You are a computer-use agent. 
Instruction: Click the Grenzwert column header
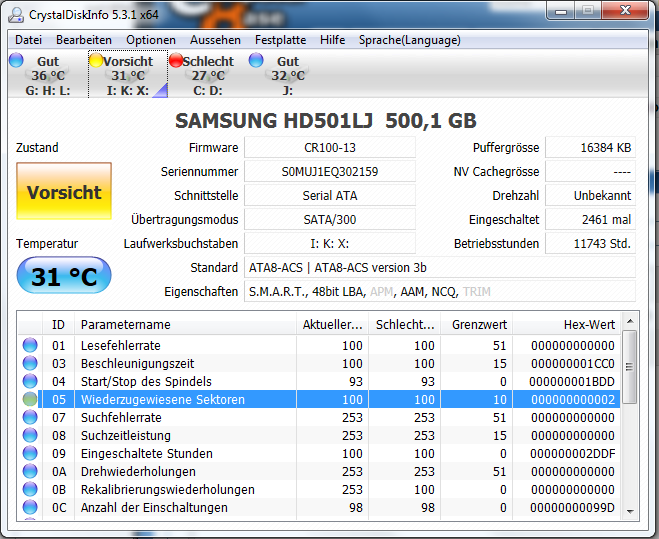click(x=477, y=325)
